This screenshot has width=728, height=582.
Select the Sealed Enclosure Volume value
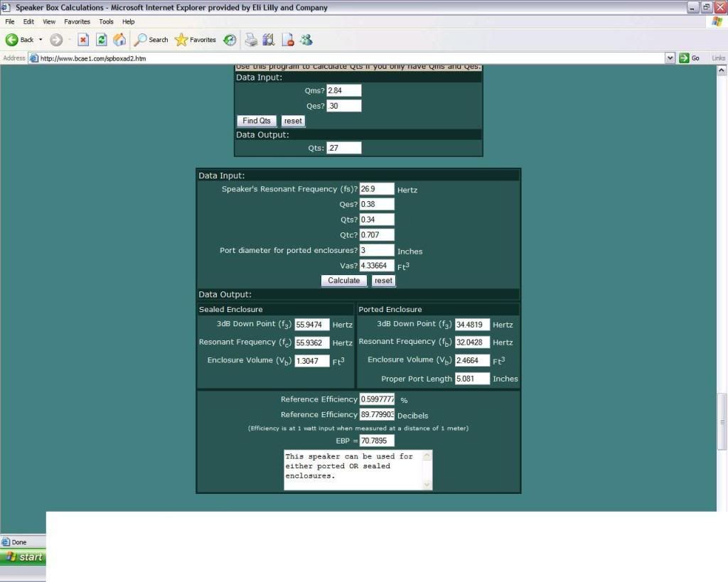(x=312, y=360)
